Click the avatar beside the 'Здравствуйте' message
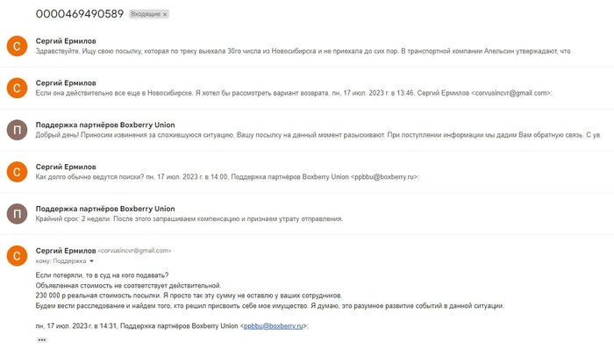The image size is (614, 364). click(x=16, y=46)
